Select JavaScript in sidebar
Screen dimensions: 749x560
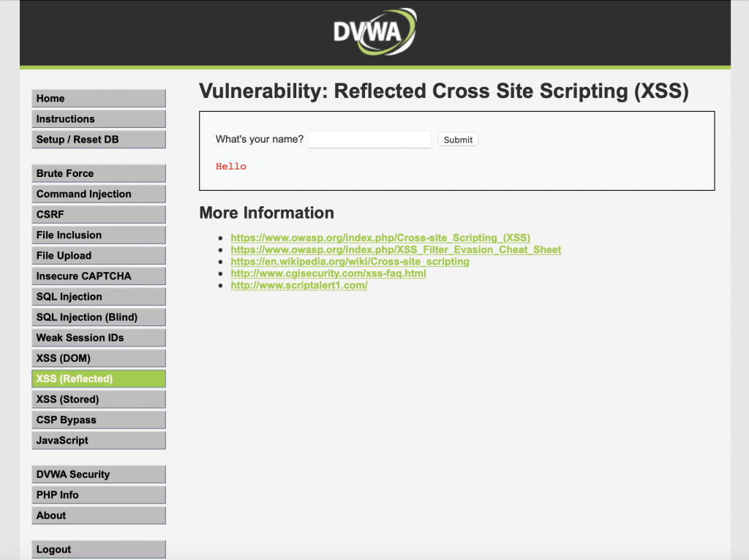(99, 440)
